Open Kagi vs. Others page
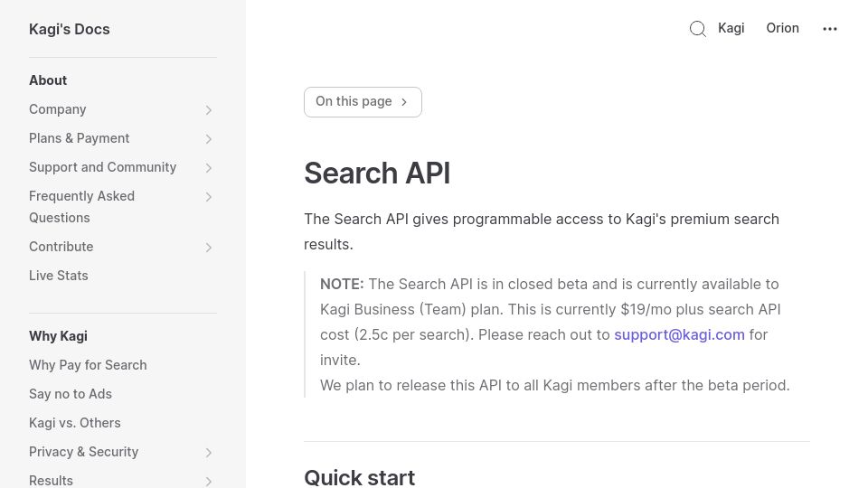This screenshot has height=488, width=868. pos(75,423)
